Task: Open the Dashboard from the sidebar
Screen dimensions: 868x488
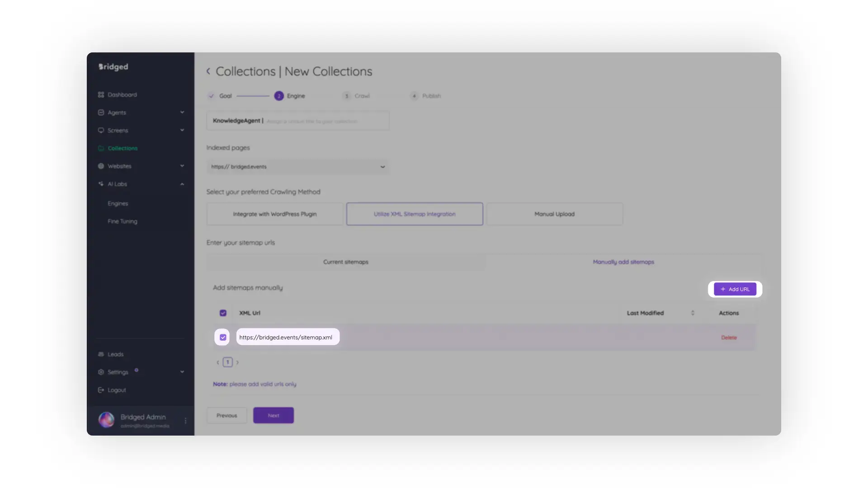Action: [x=101, y=94]
